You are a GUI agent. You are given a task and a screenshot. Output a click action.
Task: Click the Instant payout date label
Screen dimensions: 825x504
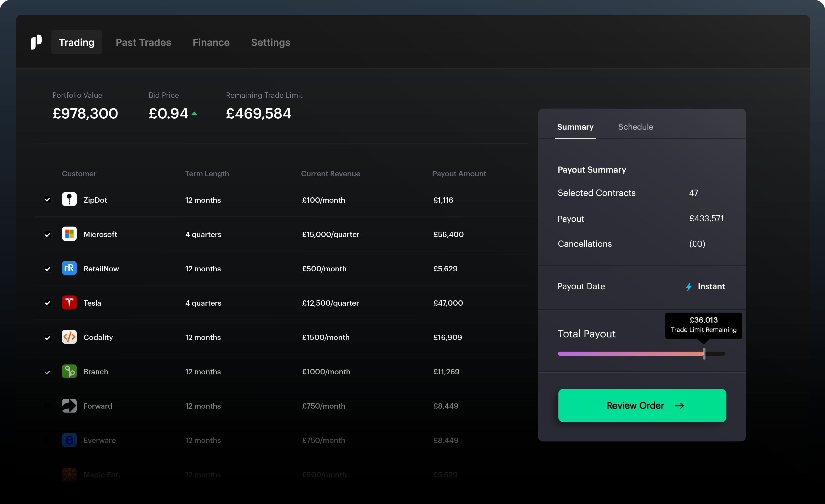(x=711, y=287)
